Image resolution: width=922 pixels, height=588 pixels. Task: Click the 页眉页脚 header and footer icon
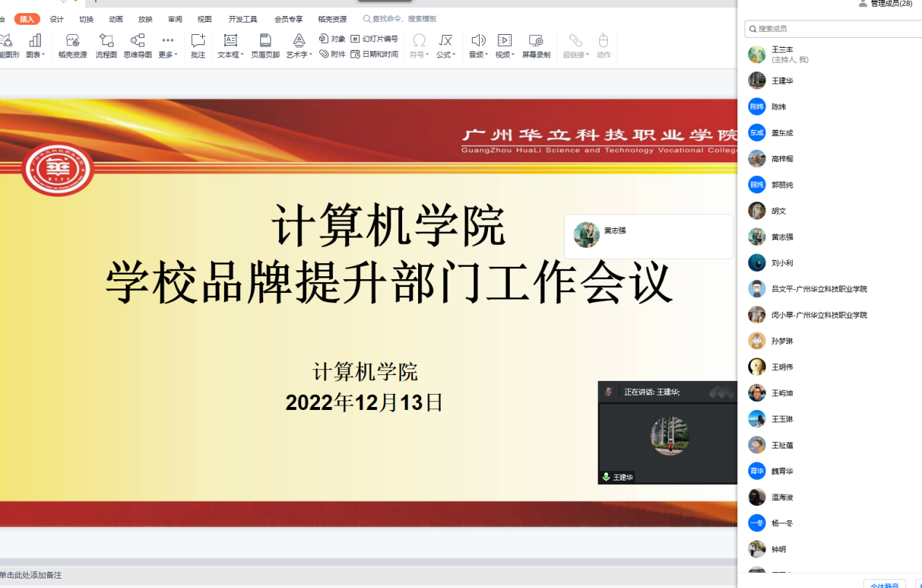pos(265,45)
